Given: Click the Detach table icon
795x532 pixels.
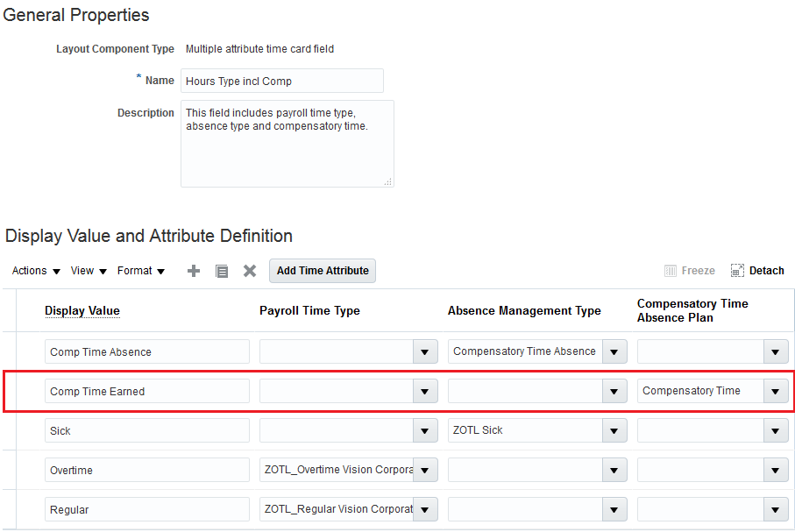Looking at the screenshot, I should click(x=737, y=271).
